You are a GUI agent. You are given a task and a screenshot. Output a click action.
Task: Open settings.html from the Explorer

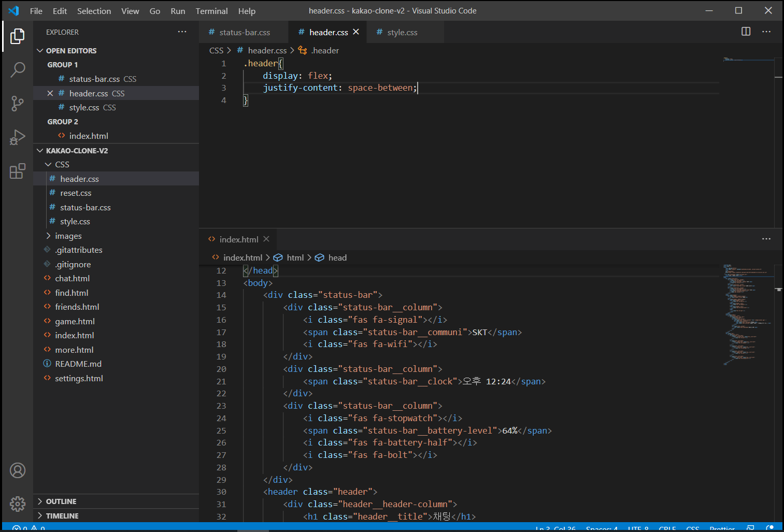[116, 378]
